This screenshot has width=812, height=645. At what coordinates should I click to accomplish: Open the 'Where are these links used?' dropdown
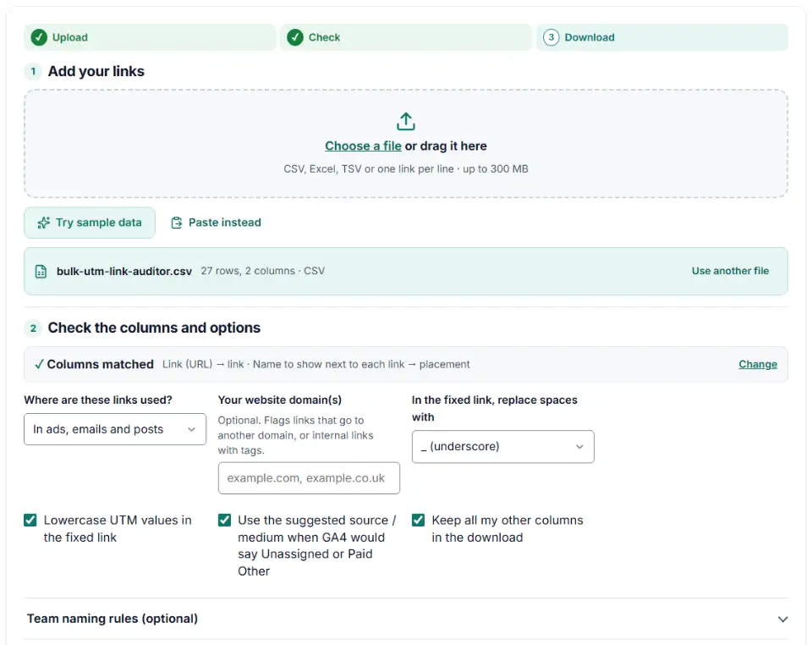coord(115,429)
